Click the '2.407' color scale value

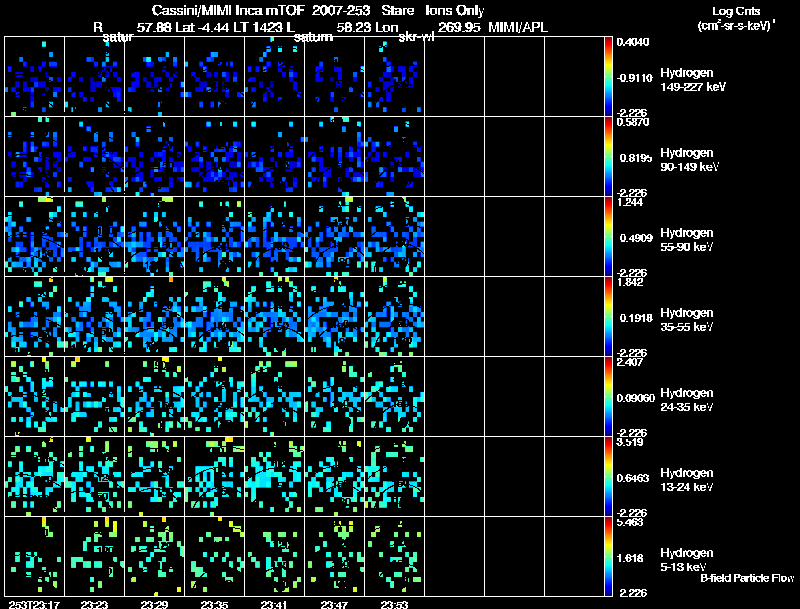[629, 363]
